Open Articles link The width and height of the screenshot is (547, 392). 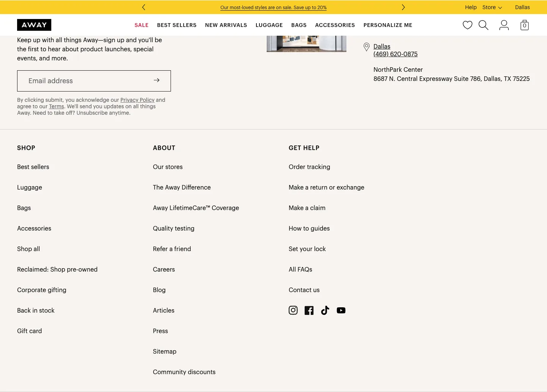coord(164,310)
